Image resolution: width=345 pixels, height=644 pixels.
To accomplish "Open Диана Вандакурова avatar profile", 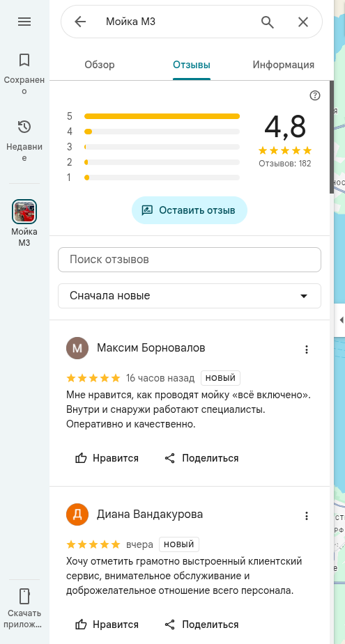I will pos(77,515).
